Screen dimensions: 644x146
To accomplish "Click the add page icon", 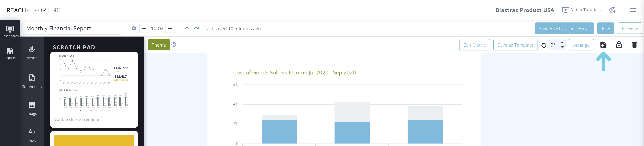I will tap(603, 45).
